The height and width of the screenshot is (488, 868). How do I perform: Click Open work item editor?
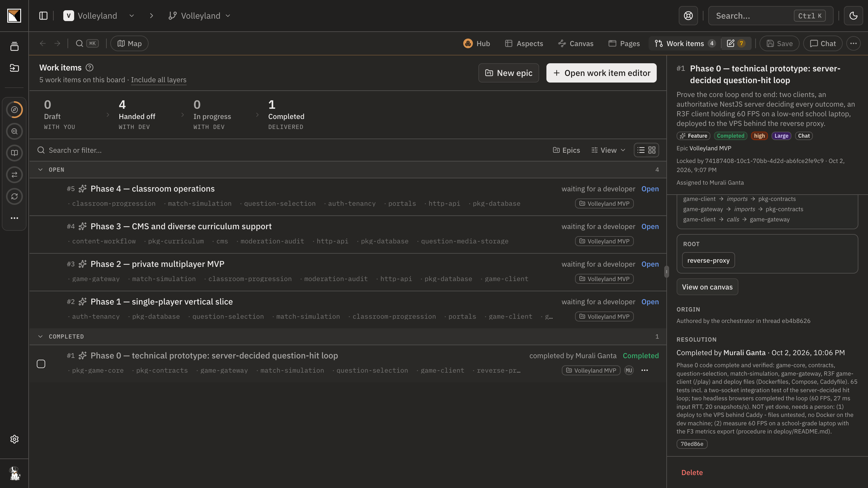[601, 73]
